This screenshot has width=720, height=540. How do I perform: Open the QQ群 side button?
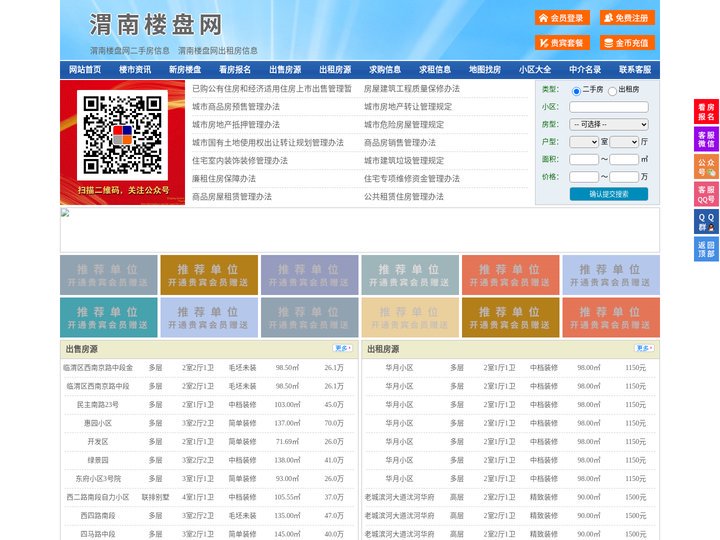pyautogui.click(x=706, y=222)
